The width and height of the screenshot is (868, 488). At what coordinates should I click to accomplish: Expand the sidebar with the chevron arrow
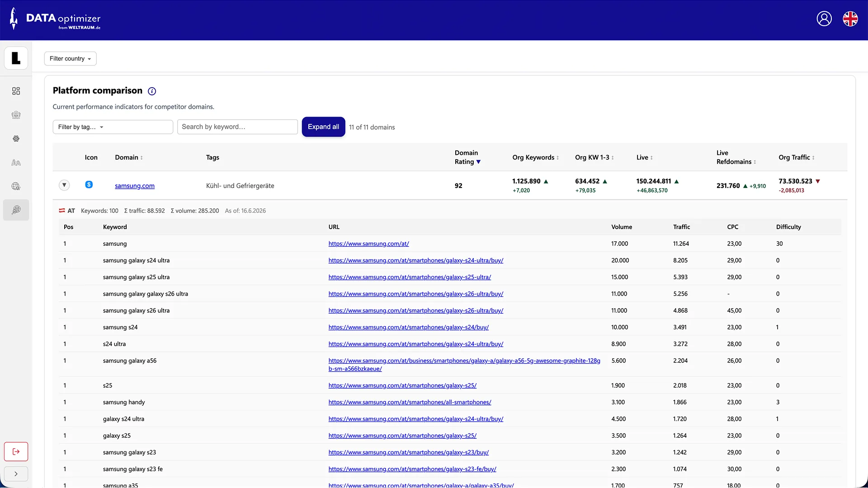[x=16, y=474]
